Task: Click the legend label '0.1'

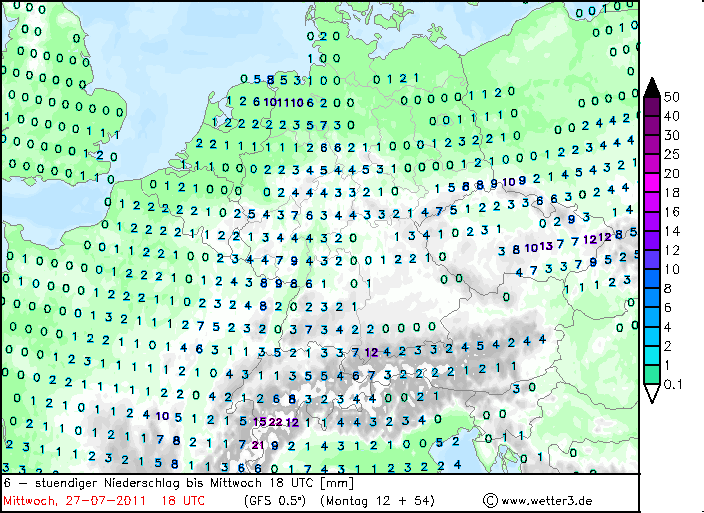Action: point(673,384)
